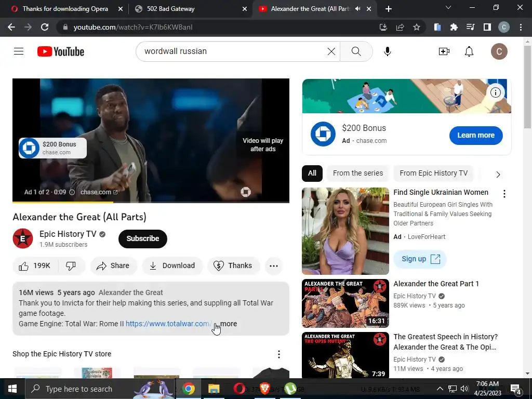Show more filter chips with right chevron

(x=498, y=175)
